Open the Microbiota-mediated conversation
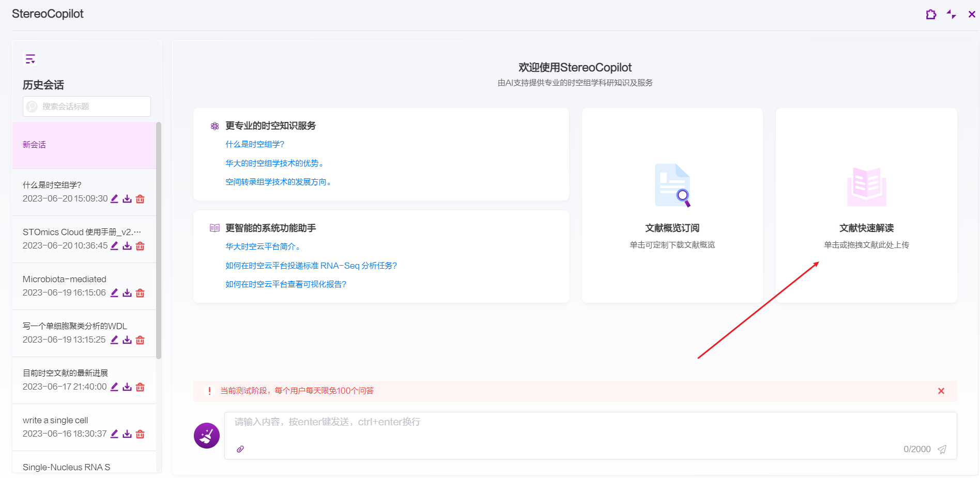 (x=84, y=286)
